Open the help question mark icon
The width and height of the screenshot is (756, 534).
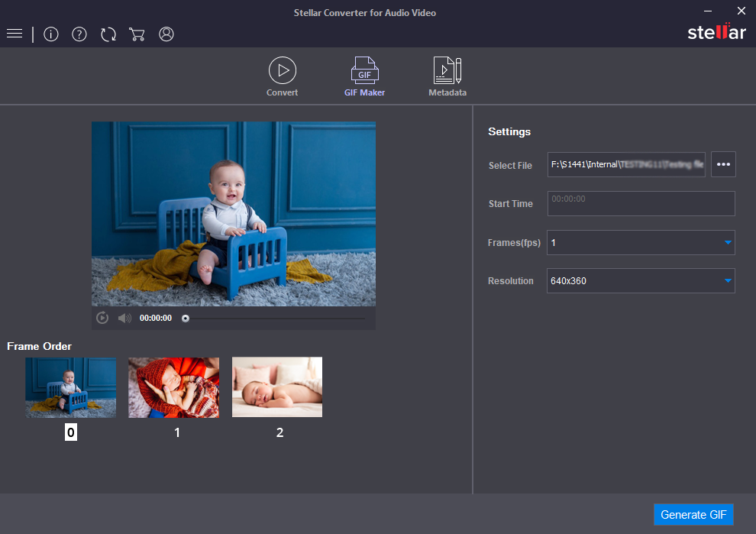coord(79,34)
